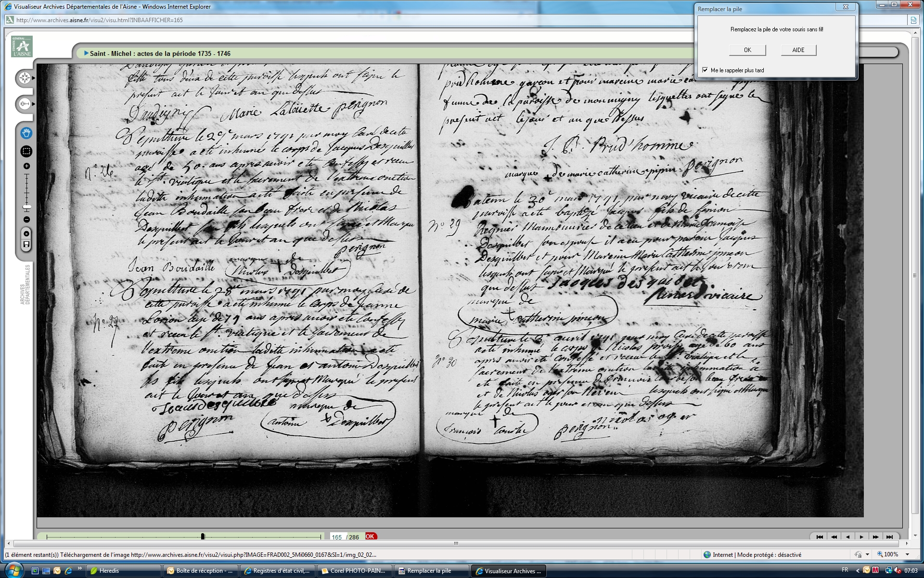This screenshot has width=924, height=578.
Task: Click the vertical zoom slider handle
Action: pos(27,207)
